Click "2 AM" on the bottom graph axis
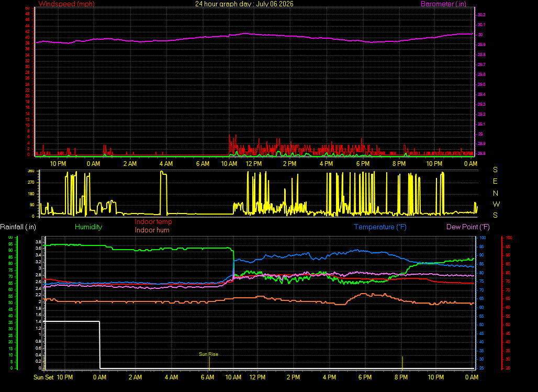The height and width of the screenshot is (392, 538). [135, 377]
